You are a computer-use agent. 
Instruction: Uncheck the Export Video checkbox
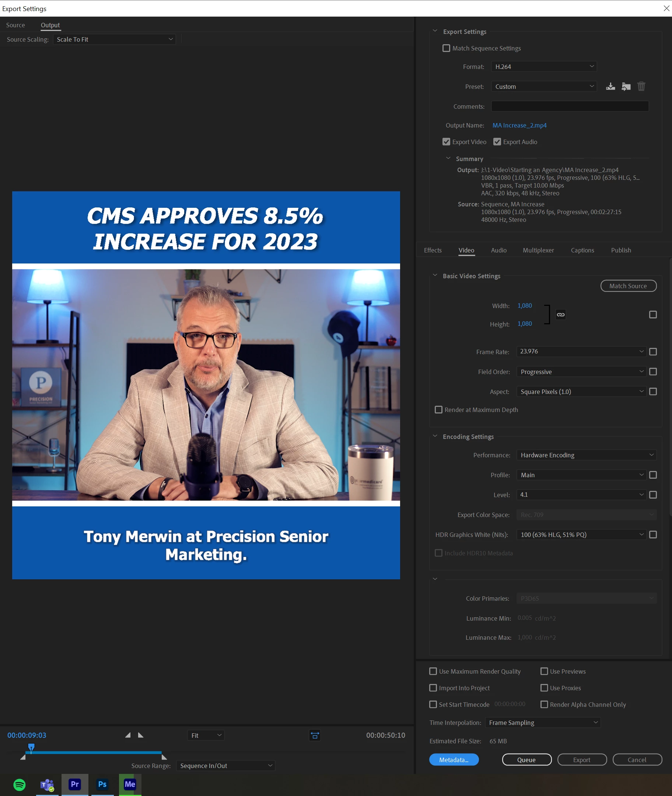click(x=446, y=142)
